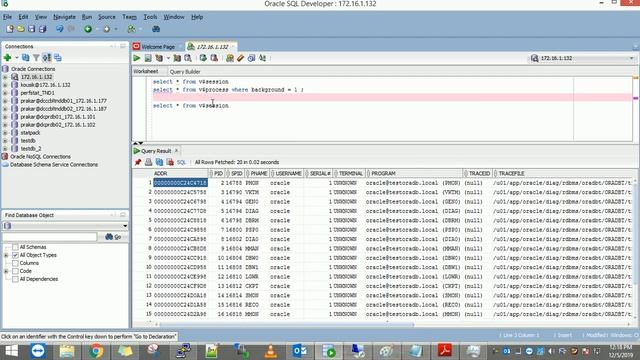
Task: Open VLC media player from the taskbar
Action: (270, 351)
